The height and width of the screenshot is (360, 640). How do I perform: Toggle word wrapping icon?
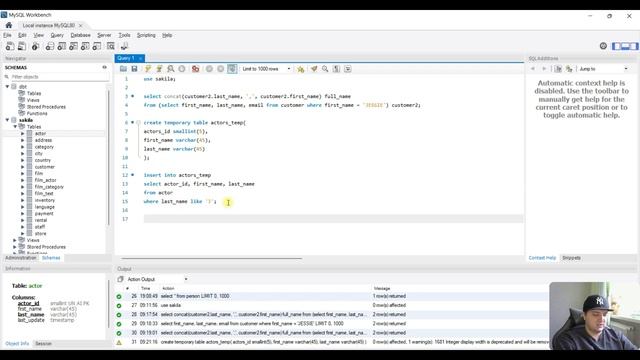coord(348,69)
